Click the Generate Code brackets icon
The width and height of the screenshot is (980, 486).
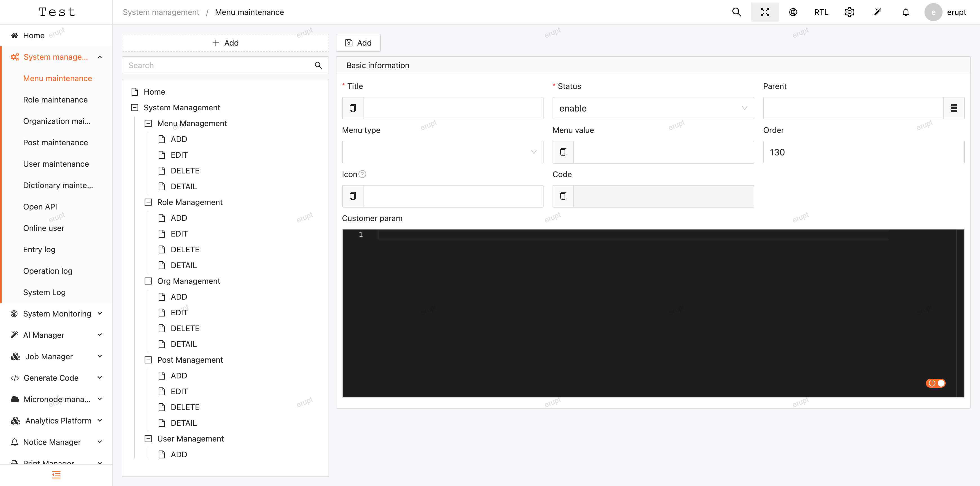15,378
